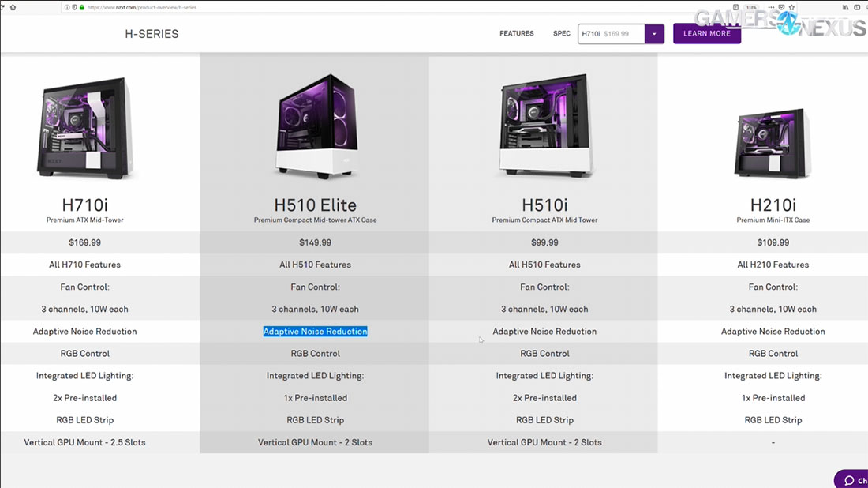The width and height of the screenshot is (868, 488).
Task: Select the highlighted Adaptive Noise Reduction text
Action: click(315, 331)
